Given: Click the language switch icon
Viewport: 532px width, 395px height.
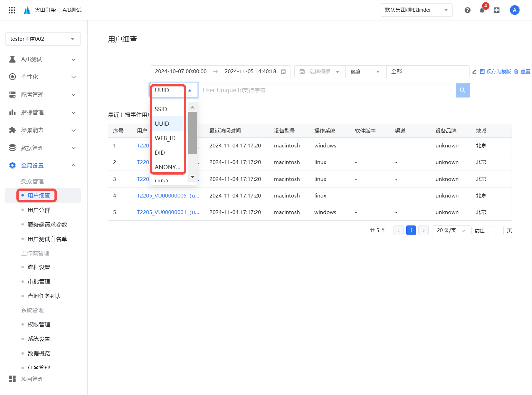Looking at the screenshot, I should pos(496,10).
